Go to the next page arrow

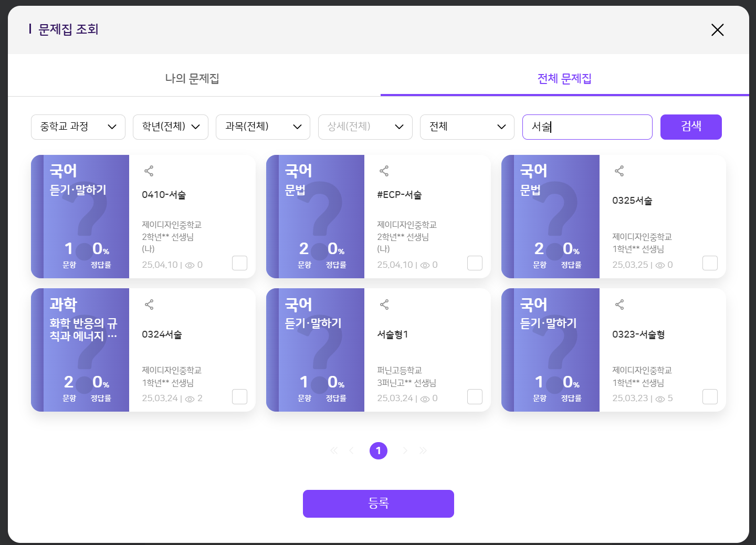pos(405,450)
